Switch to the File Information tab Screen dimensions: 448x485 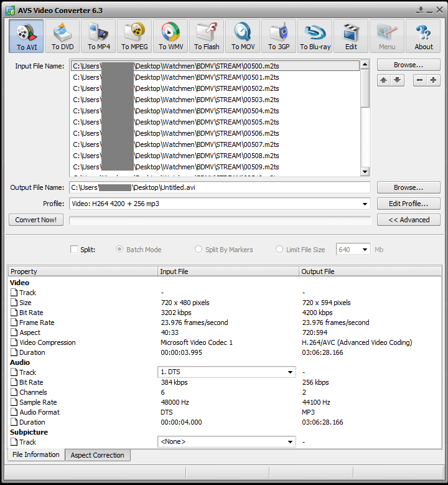pyautogui.click(x=36, y=454)
